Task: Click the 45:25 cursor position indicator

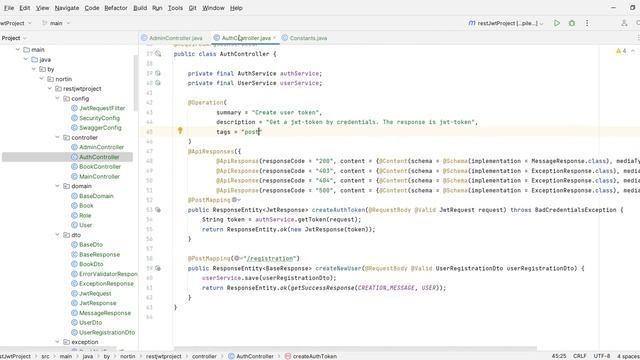Action: coord(559,356)
